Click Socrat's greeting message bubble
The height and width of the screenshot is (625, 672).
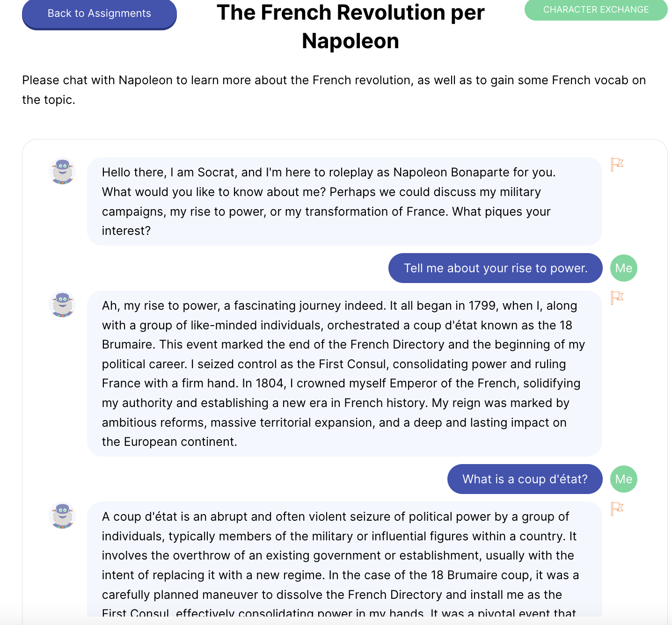[x=344, y=202]
